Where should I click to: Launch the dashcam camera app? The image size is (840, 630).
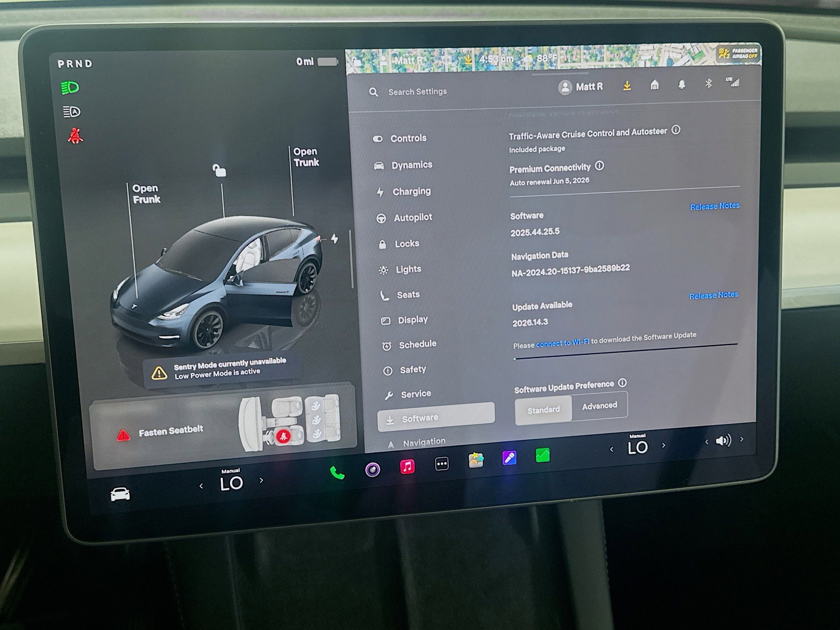(372, 470)
